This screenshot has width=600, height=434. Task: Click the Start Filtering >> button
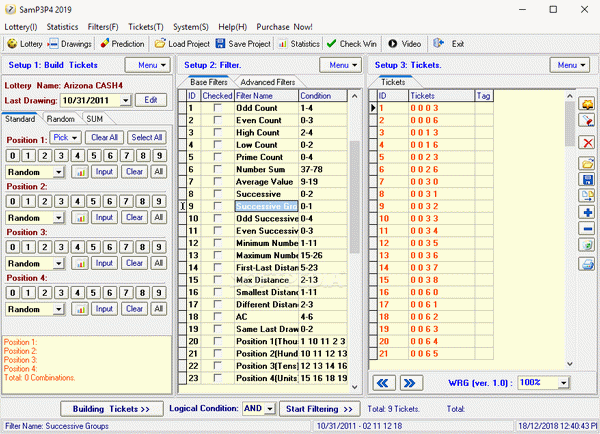click(320, 409)
